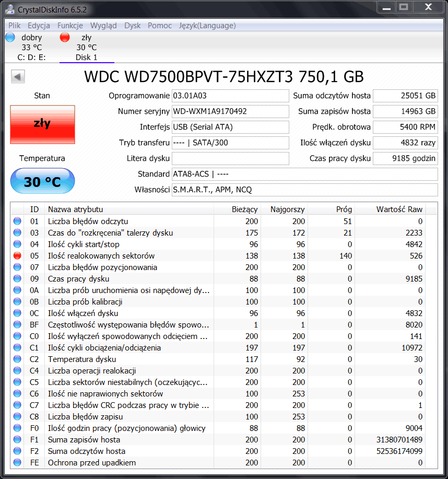
Task: Click the blue status dot for attribute C0
Action: tap(17, 336)
